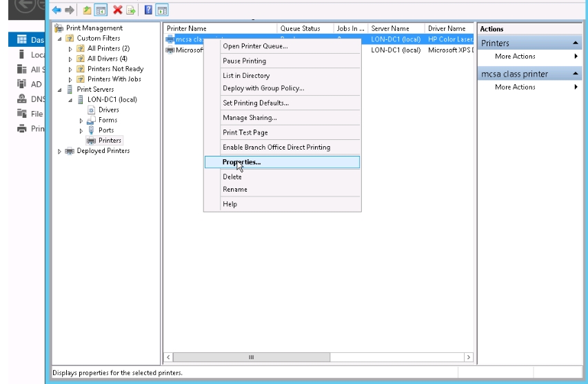Click the Printers Not Ready filter icon
The height and width of the screenshot is (384, 588).
point(80,69)
